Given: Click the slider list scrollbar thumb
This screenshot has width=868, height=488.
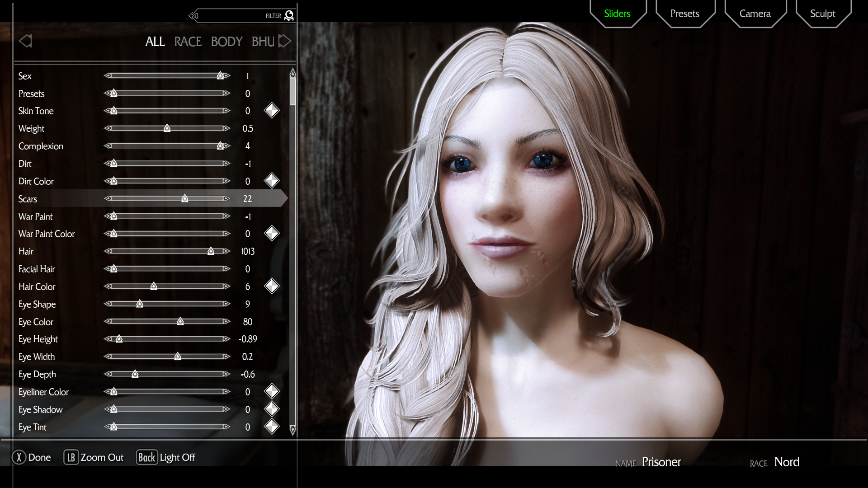Looking at the screenshot, I should tap(292, 92).
